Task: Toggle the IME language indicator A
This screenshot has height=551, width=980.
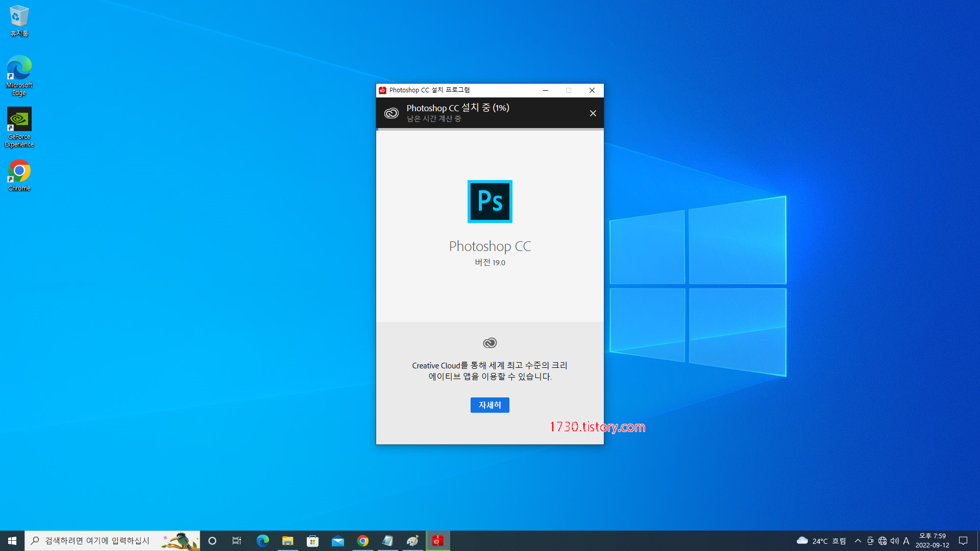Action: (906, 541)
